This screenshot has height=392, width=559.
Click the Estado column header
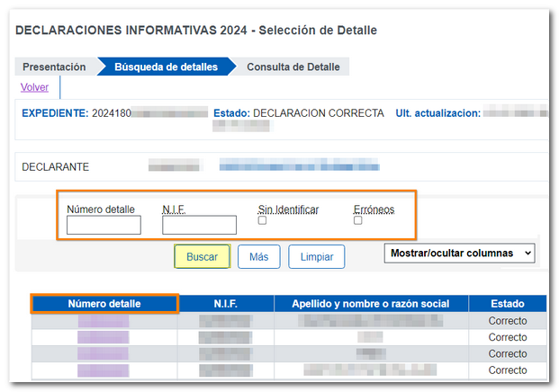coord(507,304)
